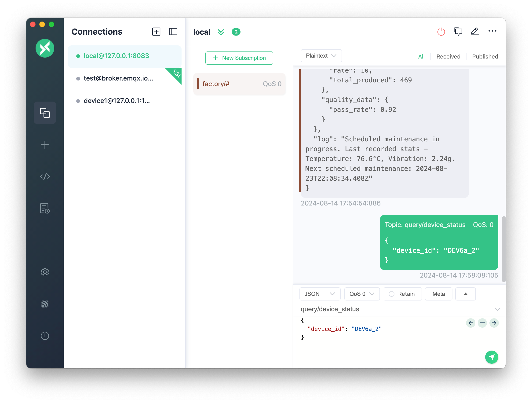Open the QoS level dropdown
This screenshot has width=532, height=403.
(361, 294)
